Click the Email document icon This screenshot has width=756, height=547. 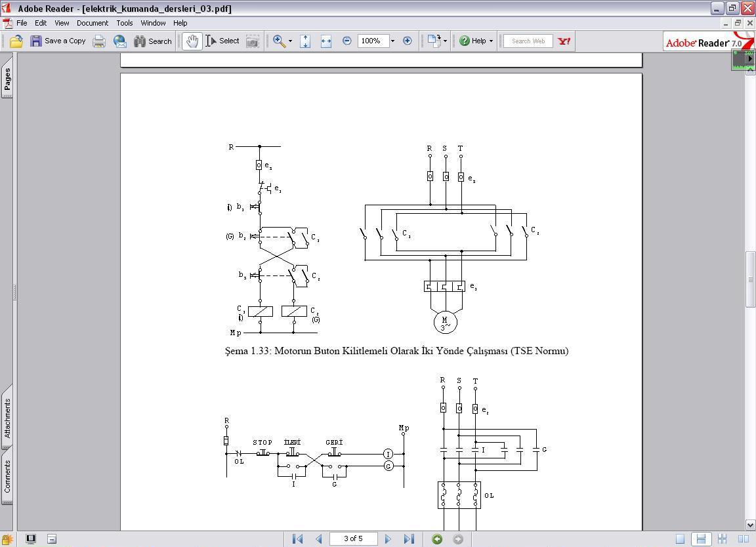pyautogui.click(x=119, y=41)
